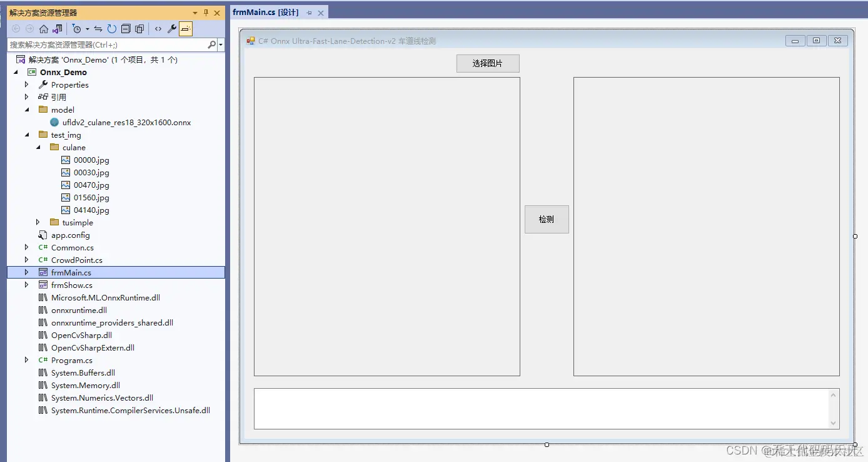This screenshot has height=462, width=868.
Task: Sync with active document arrows icon
Action: tap(98, 29)
